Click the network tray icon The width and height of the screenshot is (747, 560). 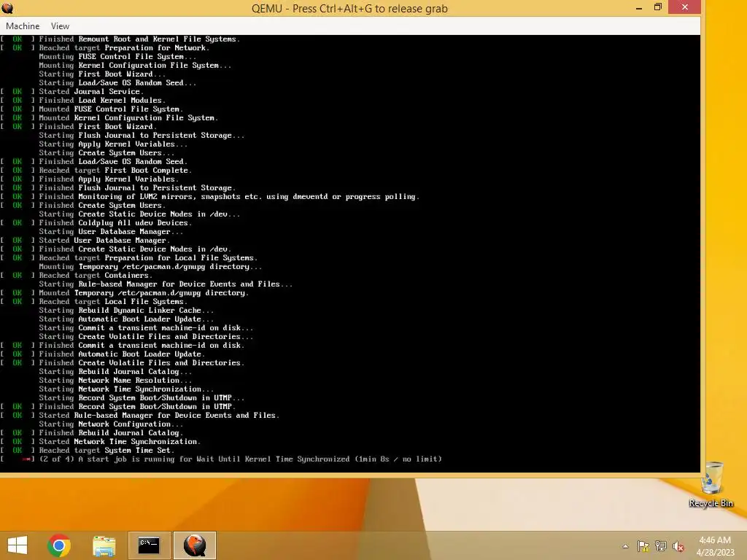click(x=661, y=546)
